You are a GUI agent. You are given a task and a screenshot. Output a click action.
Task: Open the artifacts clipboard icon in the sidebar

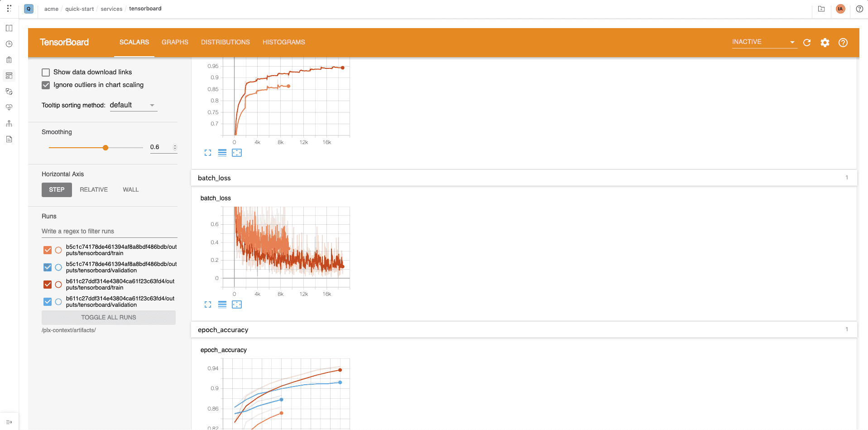[x=9, y=59]
